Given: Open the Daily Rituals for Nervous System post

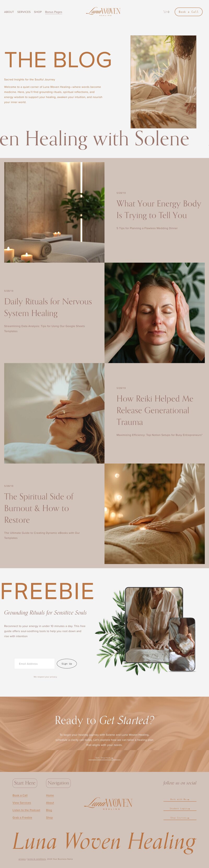Looking at the screenshot, I should [48, 307].
